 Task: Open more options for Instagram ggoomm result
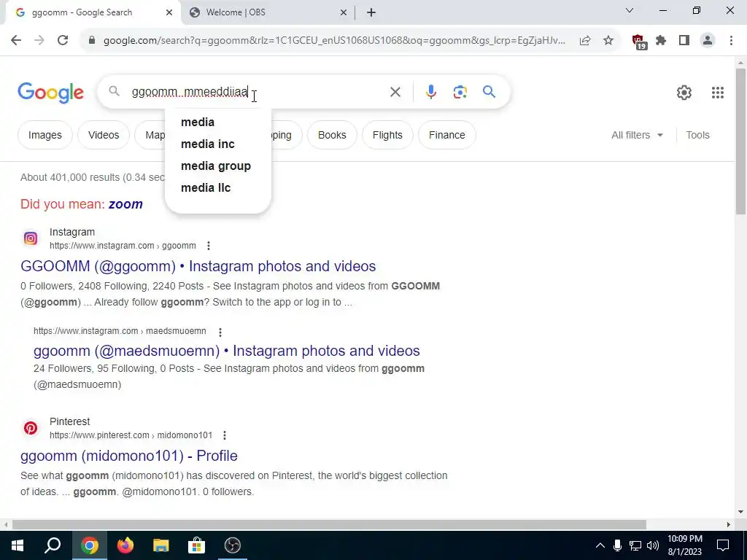click(208, 246)
